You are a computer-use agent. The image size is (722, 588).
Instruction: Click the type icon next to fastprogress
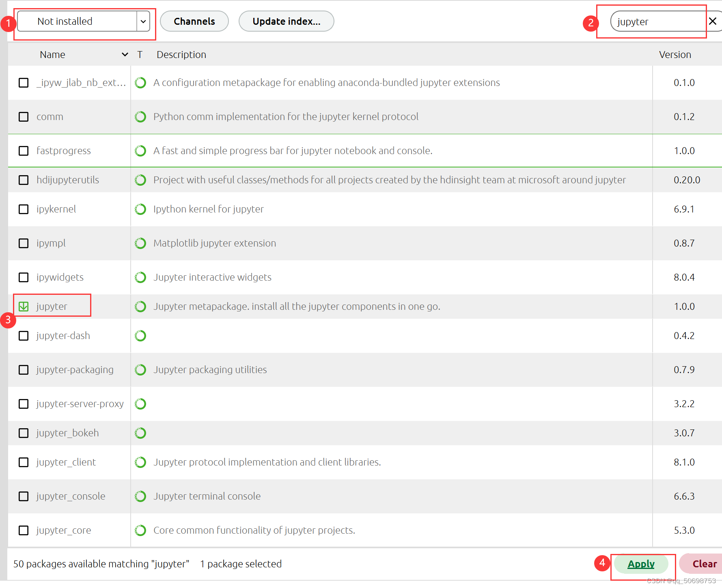pos(140,151)
